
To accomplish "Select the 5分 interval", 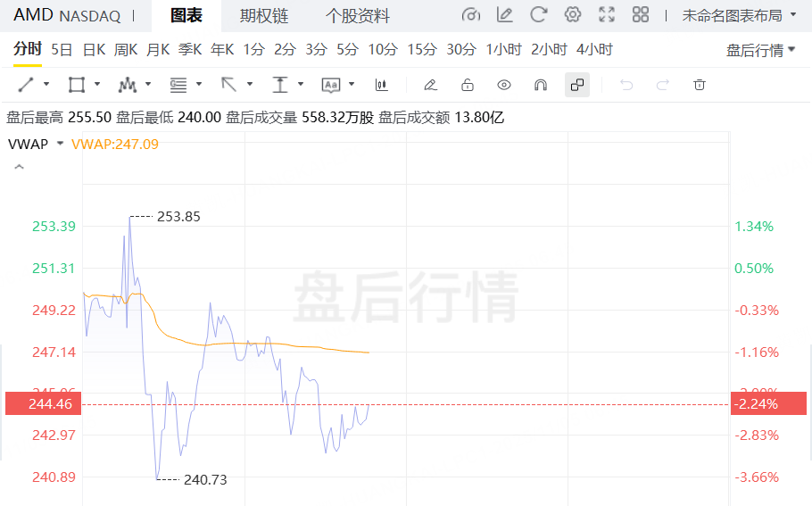I will 347,50.
